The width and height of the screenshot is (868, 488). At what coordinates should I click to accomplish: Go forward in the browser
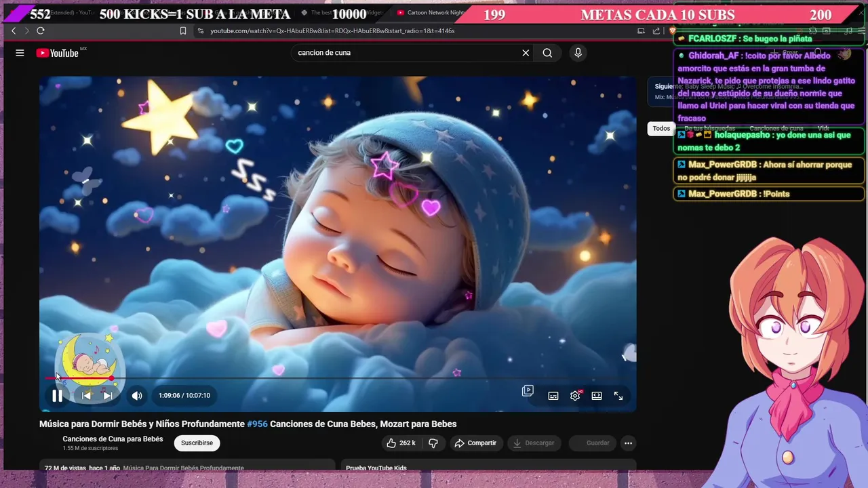pos(27,30)
